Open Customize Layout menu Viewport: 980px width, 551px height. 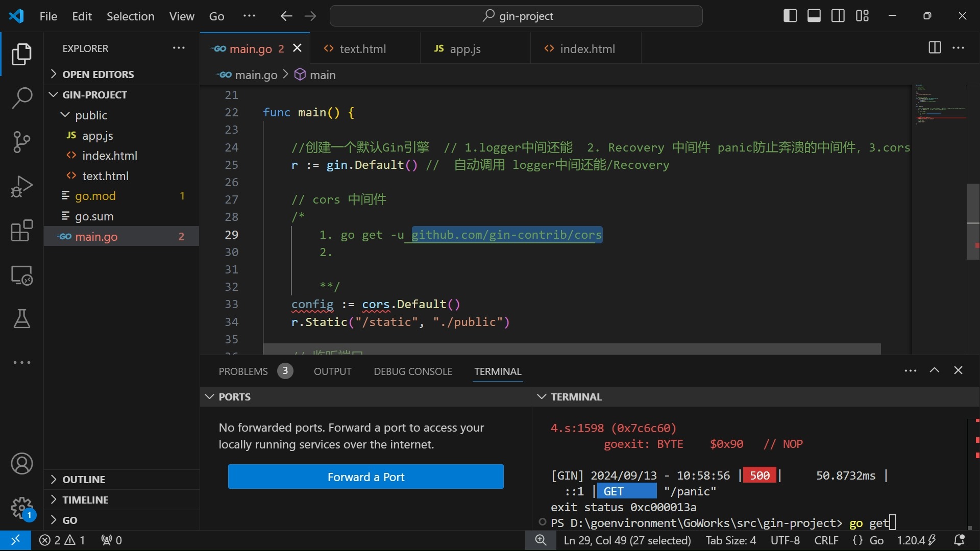(862, 16)
